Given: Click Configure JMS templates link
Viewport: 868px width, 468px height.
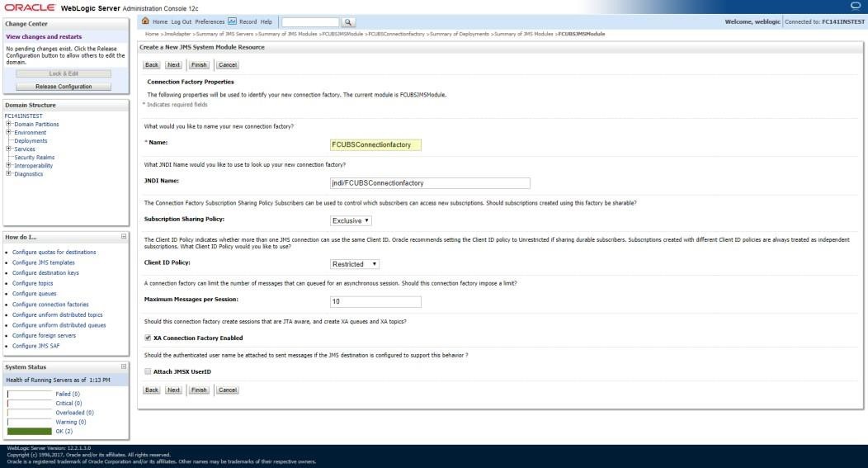Looking at the screenshot, I should pos(44,262).
